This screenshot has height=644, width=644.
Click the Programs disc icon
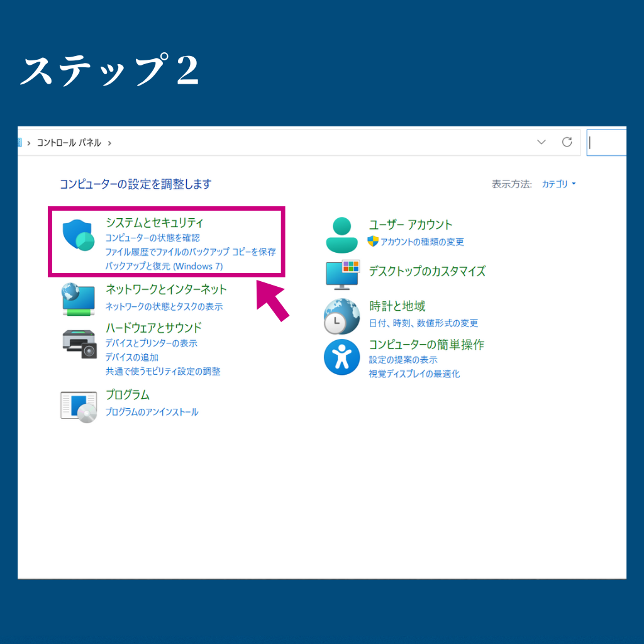tap(79, 407)
